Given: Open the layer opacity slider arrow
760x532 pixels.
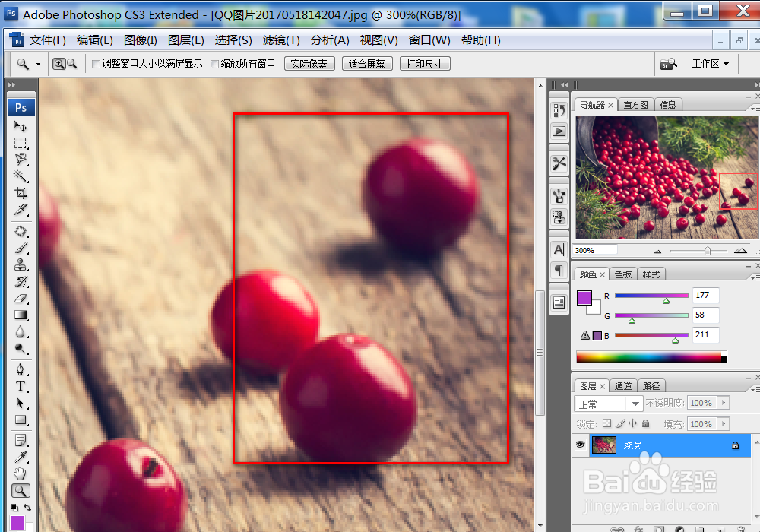Looking at the screenshot, I should pyautogui.click(x=724, y=403).
